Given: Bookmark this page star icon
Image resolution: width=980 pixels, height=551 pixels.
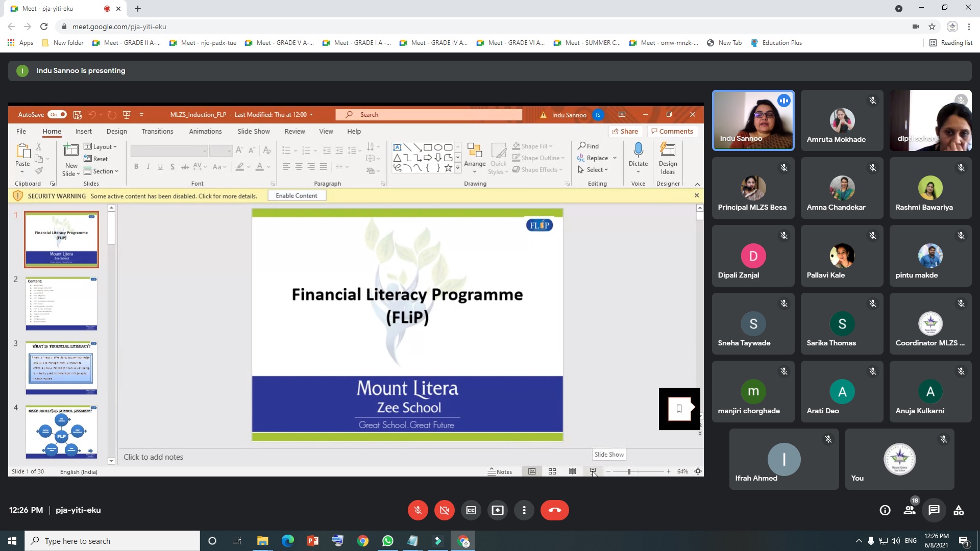Looking at the screenshot, I should pyautogui.click(x=932, y=27).
